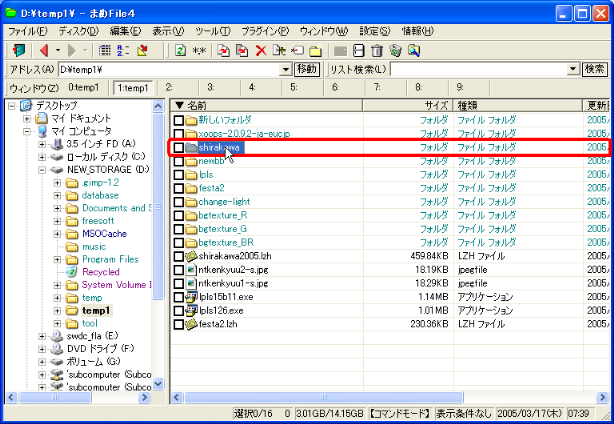Viewport: 614px width, 424px height.
Task: Click the green refresh icon in toolbar
Action: tap(180, 50)
